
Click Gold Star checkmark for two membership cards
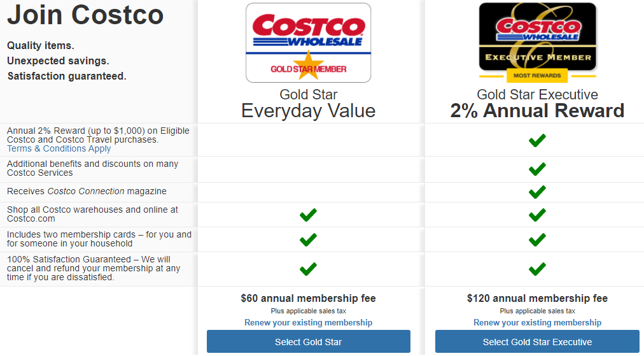click(308, 239)
